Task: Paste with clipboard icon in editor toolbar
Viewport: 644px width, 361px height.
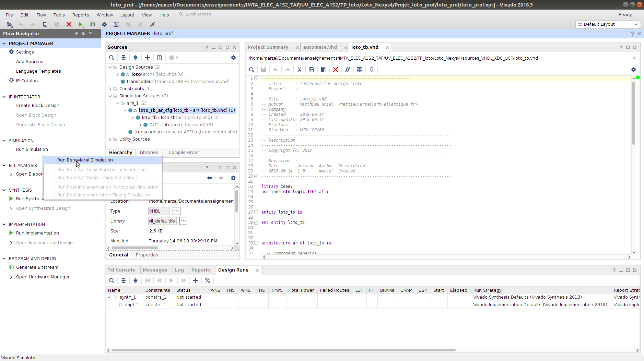Action: click(324, 70)
